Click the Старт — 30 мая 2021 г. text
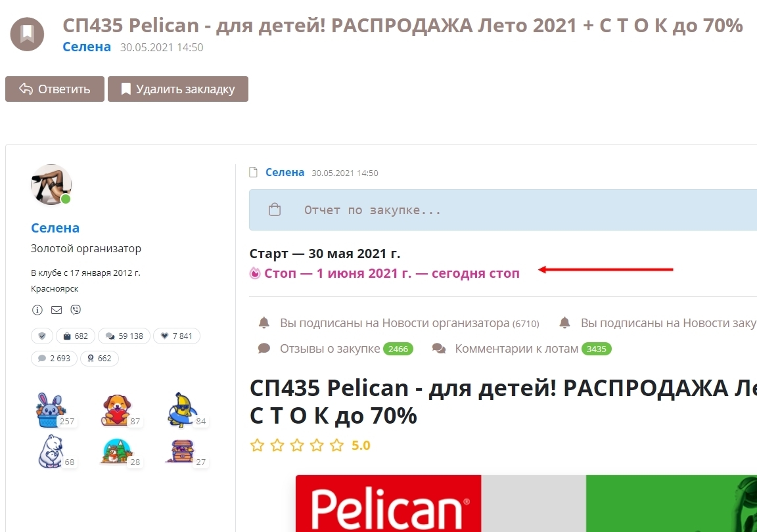The width and height of the screenshot is (757, 532). (325, 254)
